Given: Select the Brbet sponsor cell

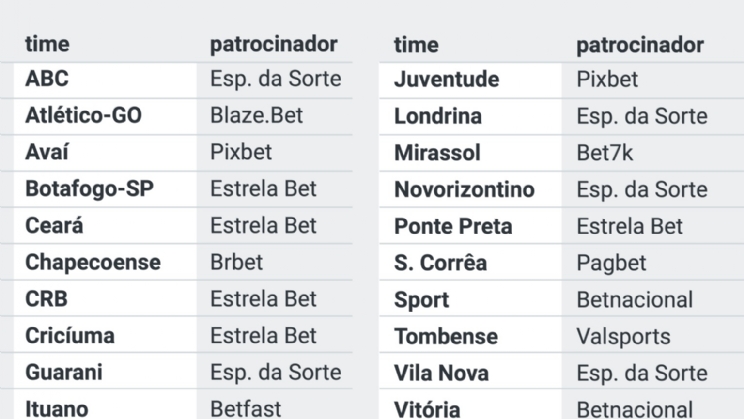Looking at the screenshot, I should [236, 262].
